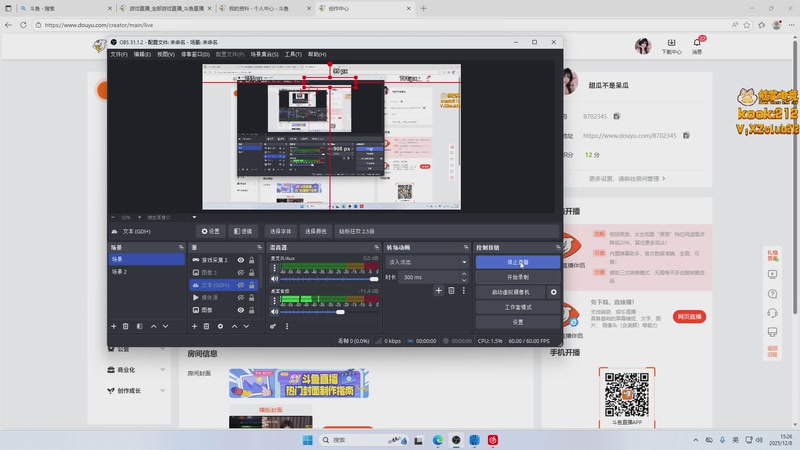The width and height of the screenshot is (800, 450).
Task: Copy the room number 8702345
Action: tap(616, 116)
